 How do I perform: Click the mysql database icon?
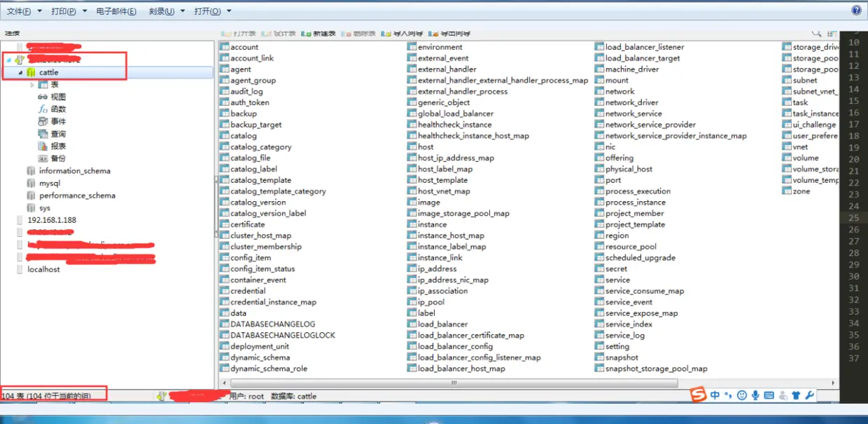click(31, 183)
